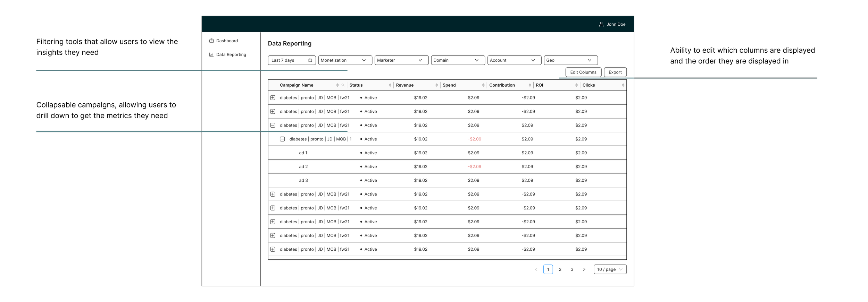Click the Export button
Viewport: 868px width, 302px height.
click(615, 72)
